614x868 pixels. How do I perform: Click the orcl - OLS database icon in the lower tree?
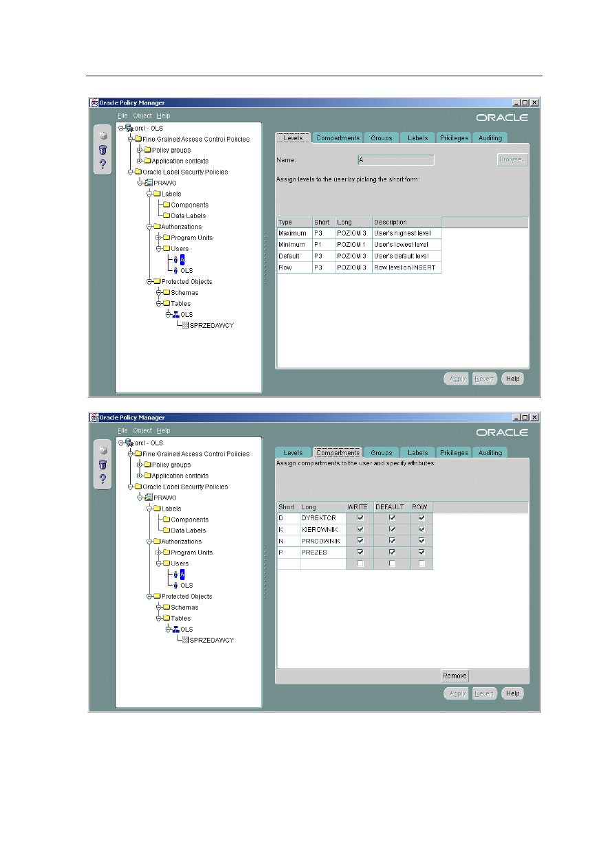tap(128, 443)
